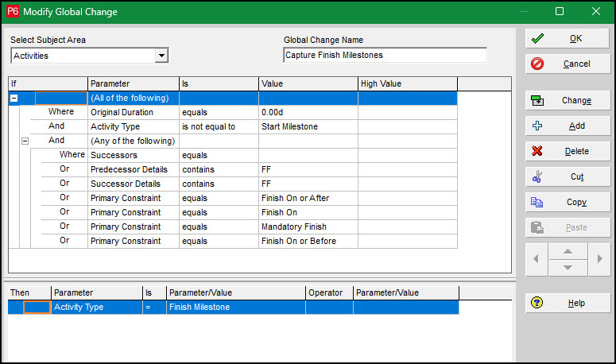Image resolution: width=616 pixels, height=364 pixels.
Task: Select the Finish On or Before value
Action: (x=308, y=241)
